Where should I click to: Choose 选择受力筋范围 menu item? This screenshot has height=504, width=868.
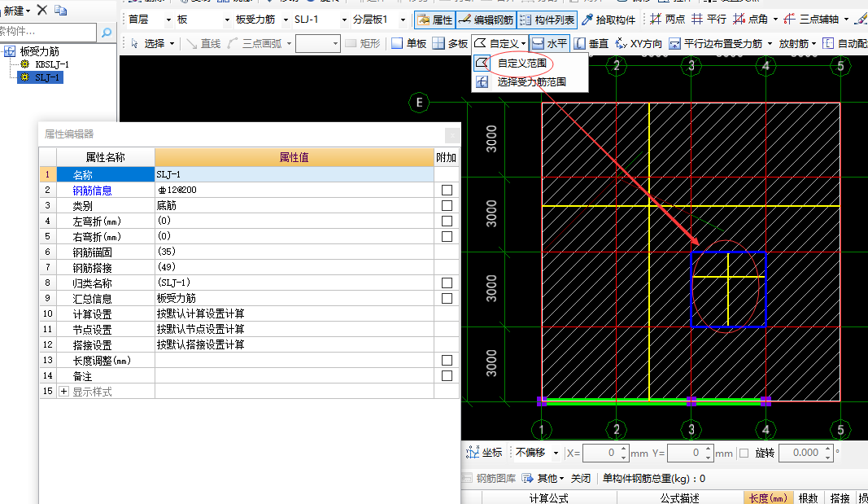pyautogui.click(x=530, y=81)
